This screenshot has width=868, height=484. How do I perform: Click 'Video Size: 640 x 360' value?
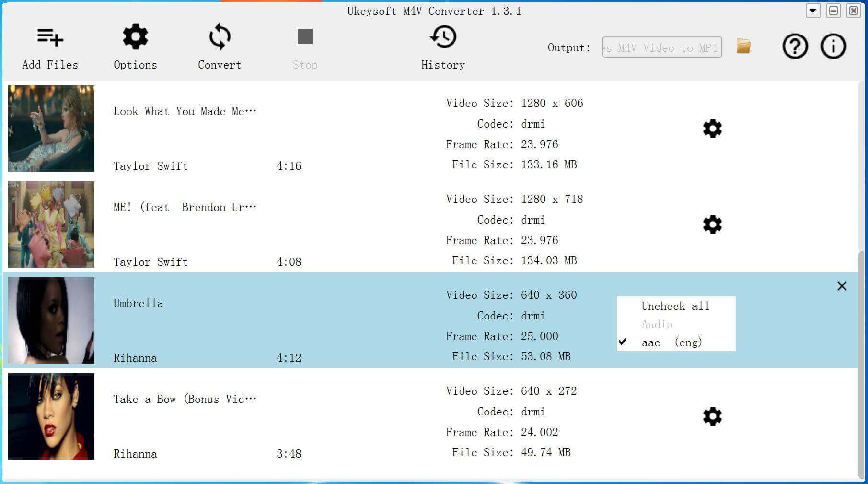[x=549, y=295]
